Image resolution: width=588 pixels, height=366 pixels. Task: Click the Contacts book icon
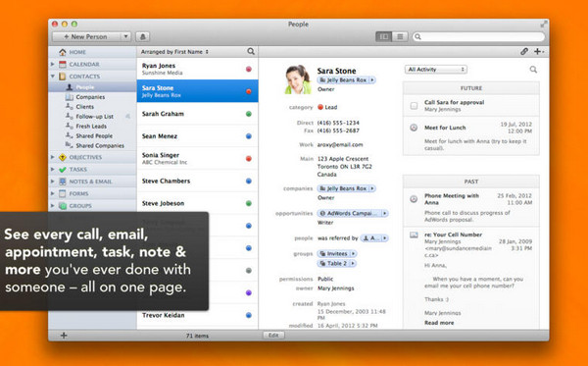click(x=63, y=77)
